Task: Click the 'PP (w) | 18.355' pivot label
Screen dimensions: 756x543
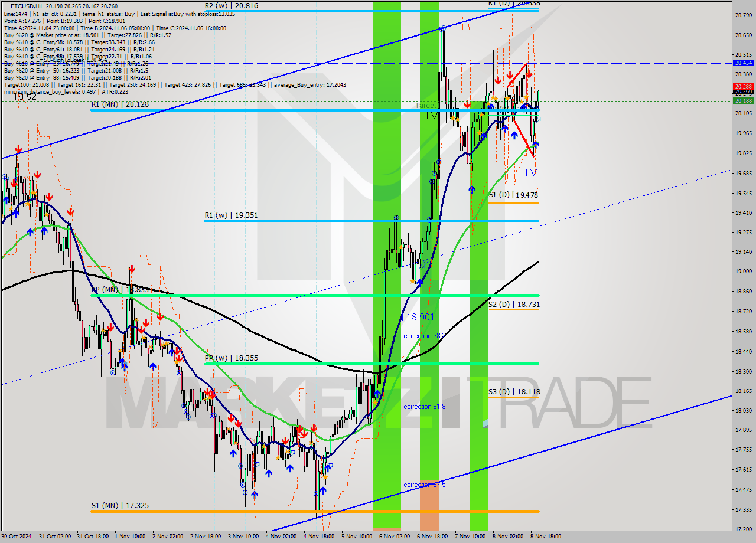Action: click(x=232, y=358)
